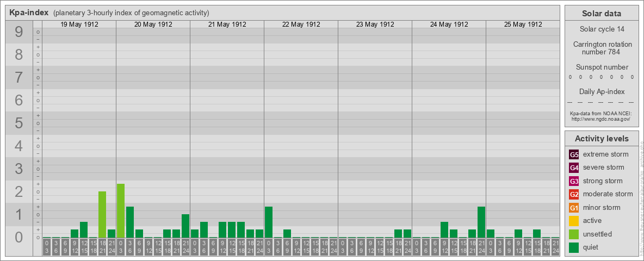Click the 'extreme storm' legend label
The width and height of the screenshot is (644, 261).
coord(606,154)
